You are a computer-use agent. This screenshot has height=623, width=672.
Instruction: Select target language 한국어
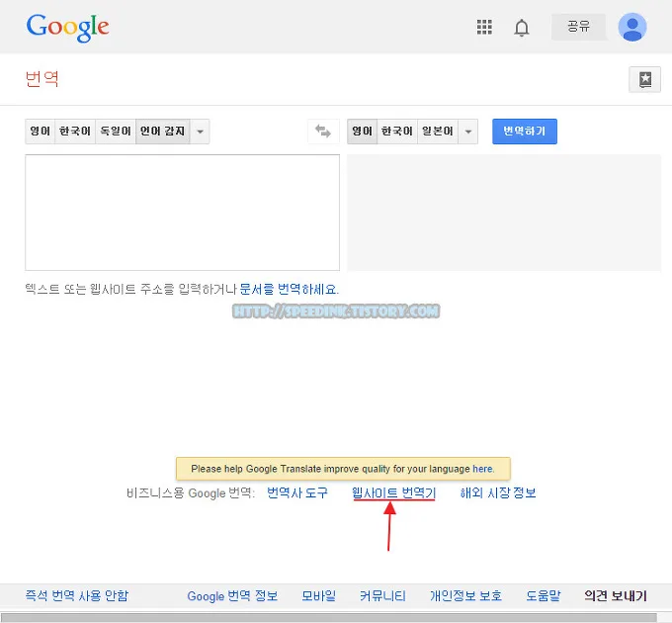(x=397, y=132)
